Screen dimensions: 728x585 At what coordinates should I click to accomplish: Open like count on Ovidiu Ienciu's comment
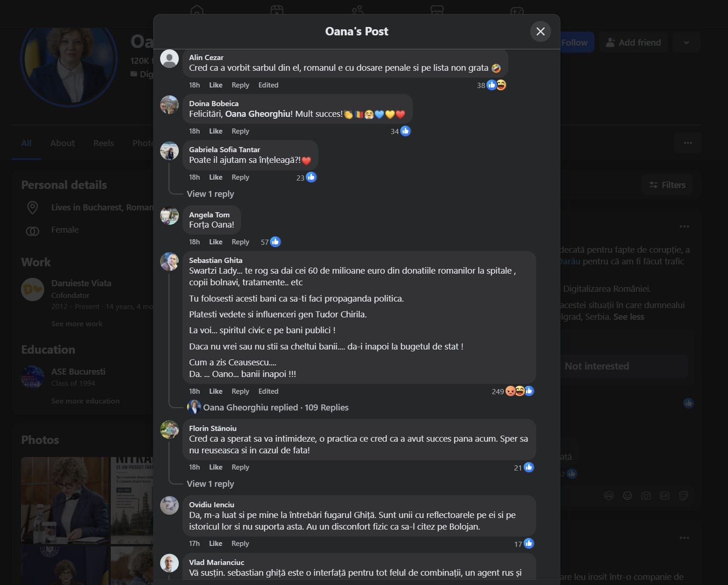point(524,544)
